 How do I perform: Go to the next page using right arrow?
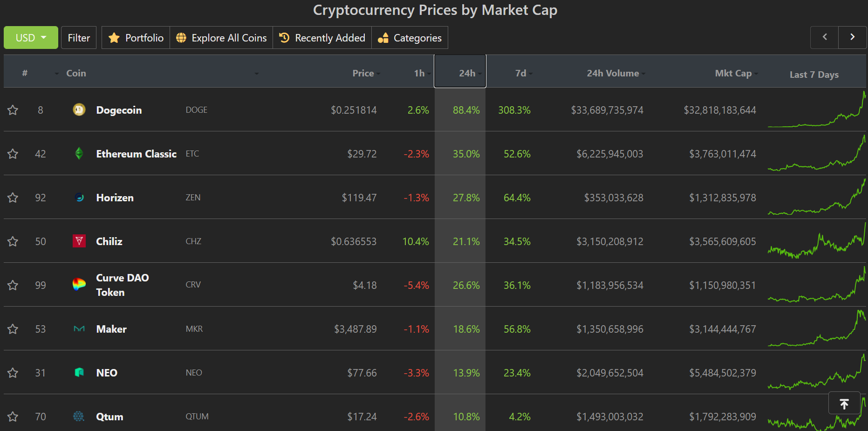852,37
